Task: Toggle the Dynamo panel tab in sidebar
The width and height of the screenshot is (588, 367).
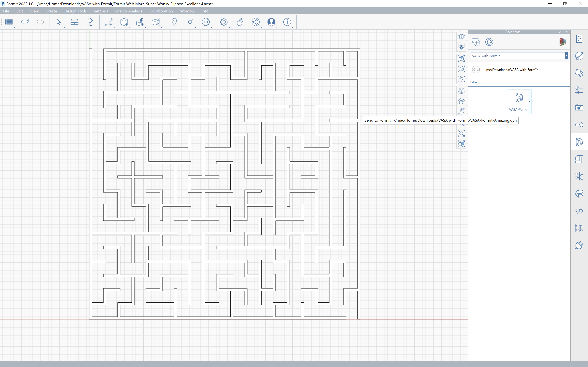Action: pos(579,142)
